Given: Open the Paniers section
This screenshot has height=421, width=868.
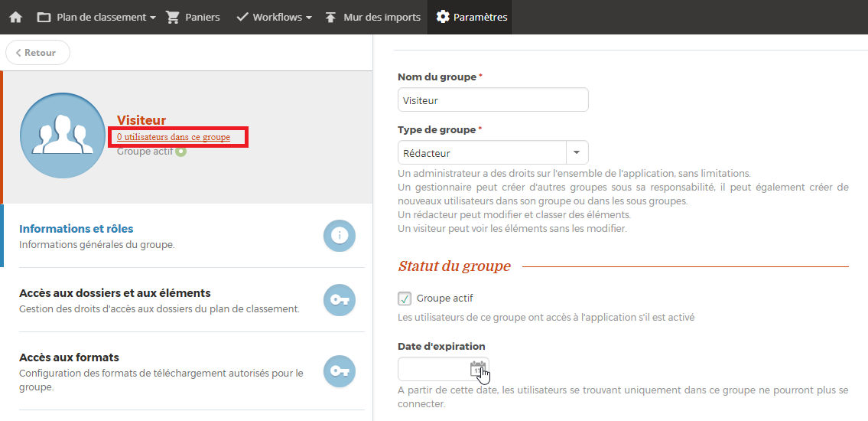Looking at the screenshot, I should (193, 17).
